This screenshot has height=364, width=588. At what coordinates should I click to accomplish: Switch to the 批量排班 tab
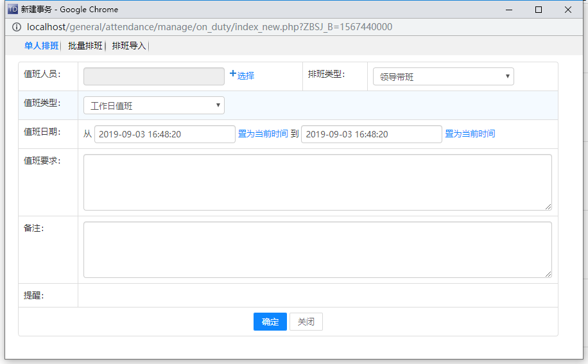(85, 46)
